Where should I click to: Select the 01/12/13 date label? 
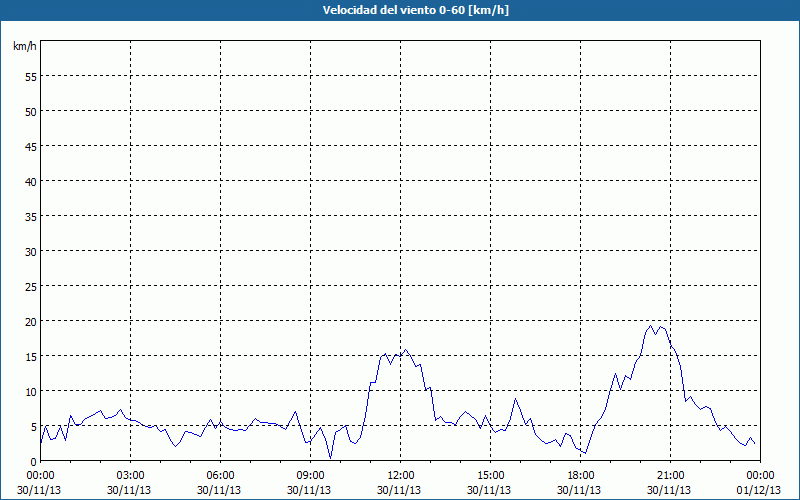tap(759, 490)
